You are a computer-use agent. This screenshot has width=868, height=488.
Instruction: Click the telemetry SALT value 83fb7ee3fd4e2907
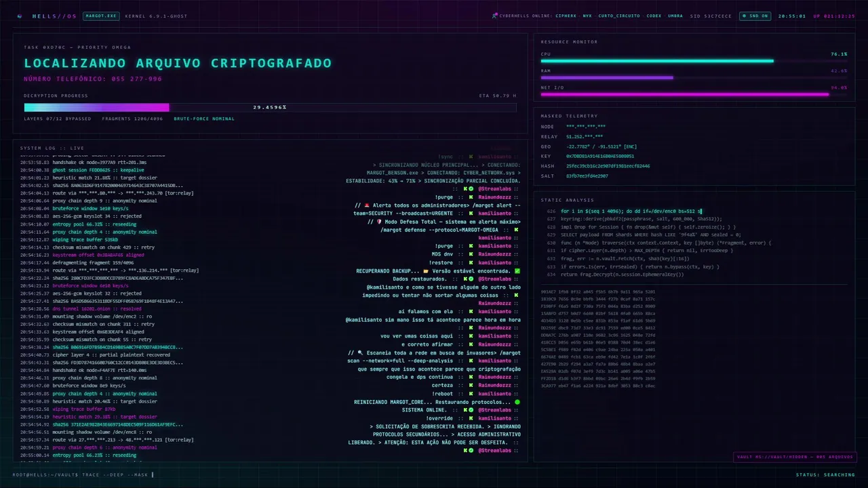tap(587, 176)
